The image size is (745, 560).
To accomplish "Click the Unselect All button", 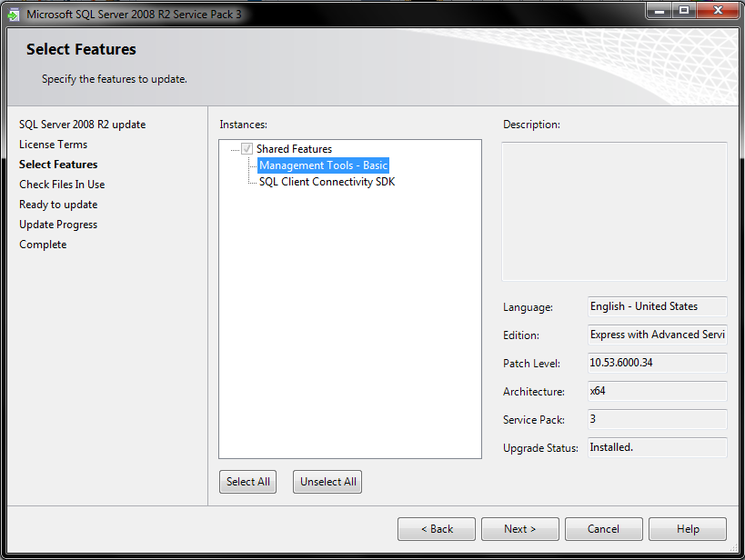I will click(x=327, y=482).
